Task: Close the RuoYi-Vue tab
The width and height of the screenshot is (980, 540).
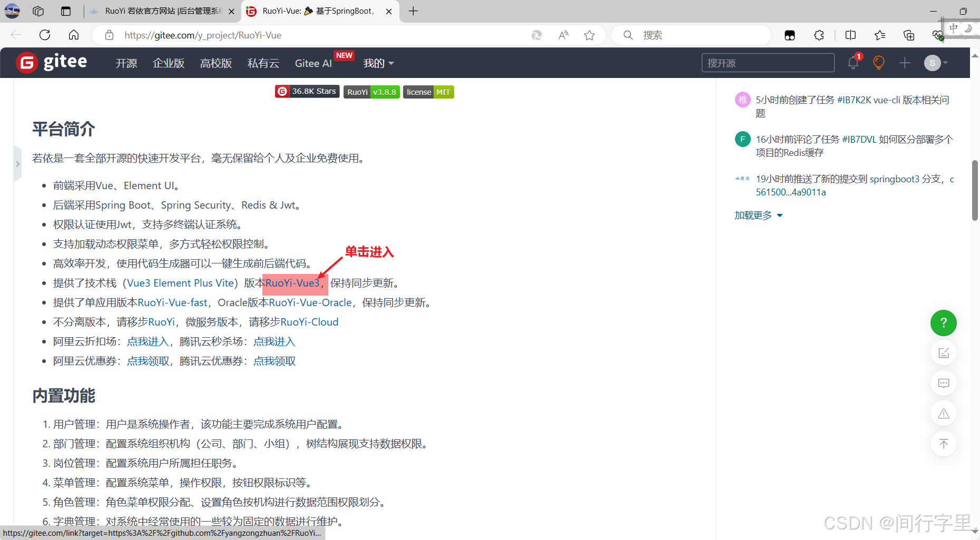Action: coord(389,11)
